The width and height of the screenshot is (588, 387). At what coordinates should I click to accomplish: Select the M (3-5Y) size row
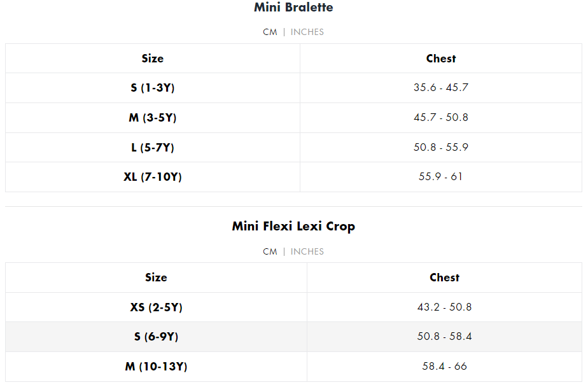pos(293,118)
